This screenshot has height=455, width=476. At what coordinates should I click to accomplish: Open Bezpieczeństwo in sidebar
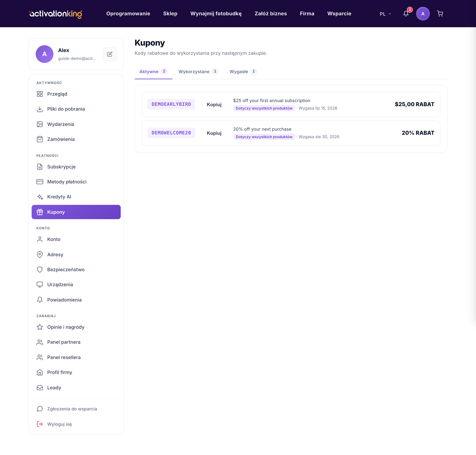point(76,270)
